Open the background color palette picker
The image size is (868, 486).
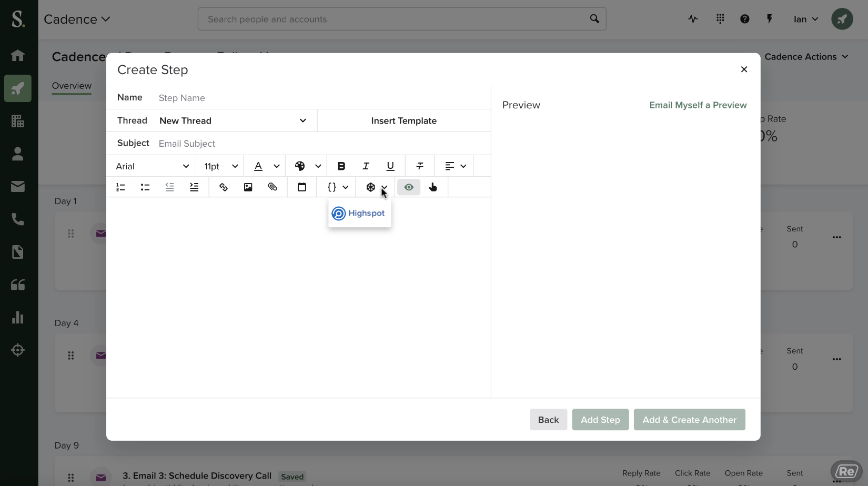(306, 166)
